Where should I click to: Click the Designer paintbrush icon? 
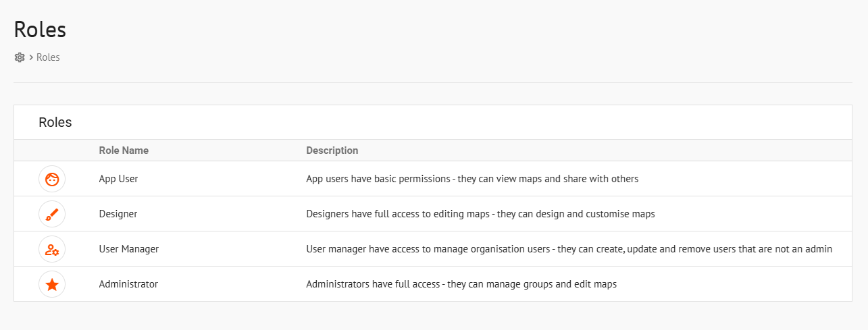(52, 214)
